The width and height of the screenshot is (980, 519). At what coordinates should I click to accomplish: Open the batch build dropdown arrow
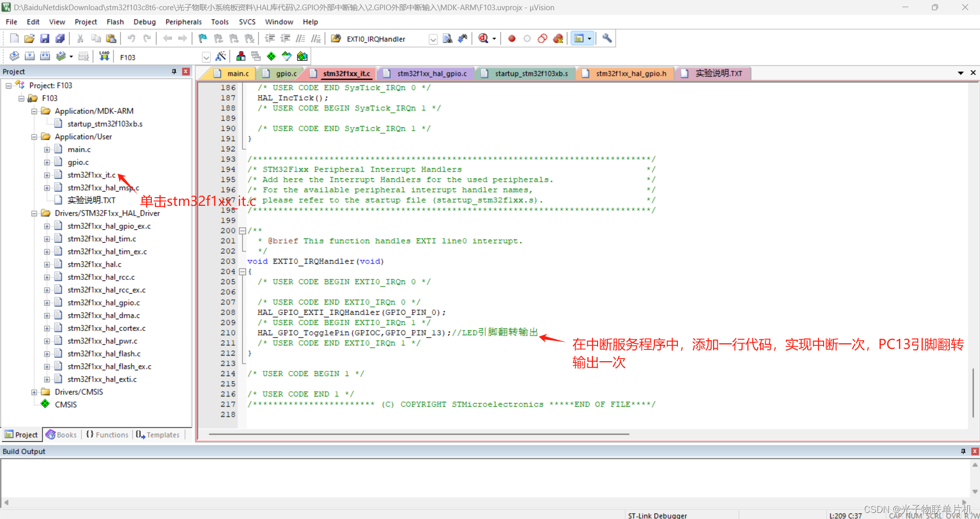71,57
